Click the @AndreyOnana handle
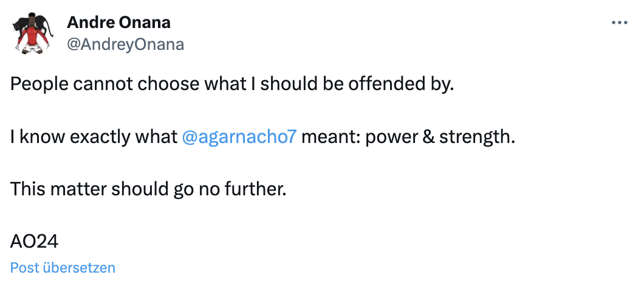 [125, 44]
